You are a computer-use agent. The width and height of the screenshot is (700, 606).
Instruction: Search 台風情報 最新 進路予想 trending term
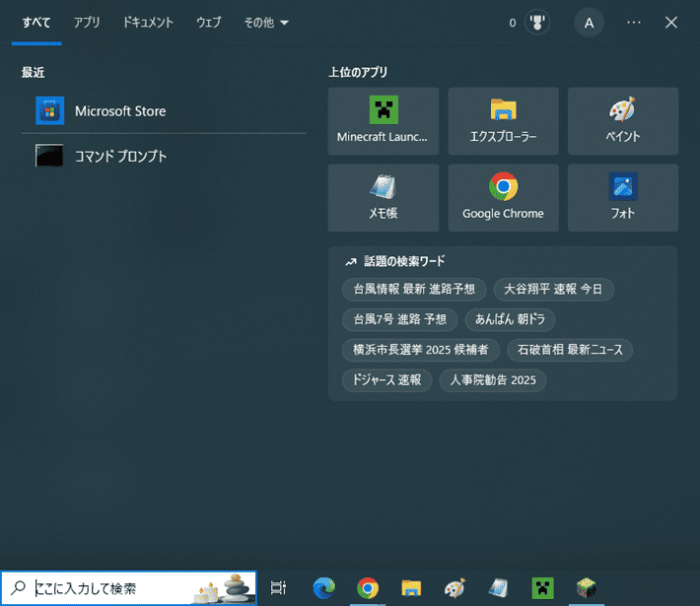(414, 289)
